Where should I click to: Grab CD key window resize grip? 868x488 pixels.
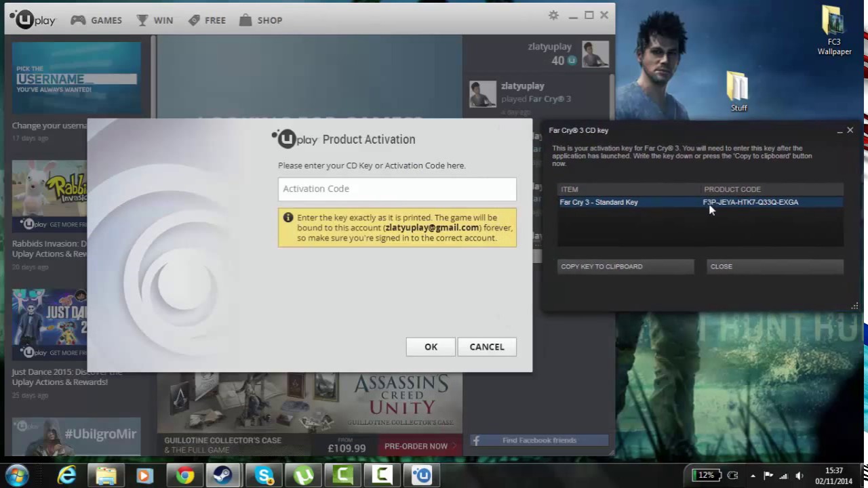point(854,306)
